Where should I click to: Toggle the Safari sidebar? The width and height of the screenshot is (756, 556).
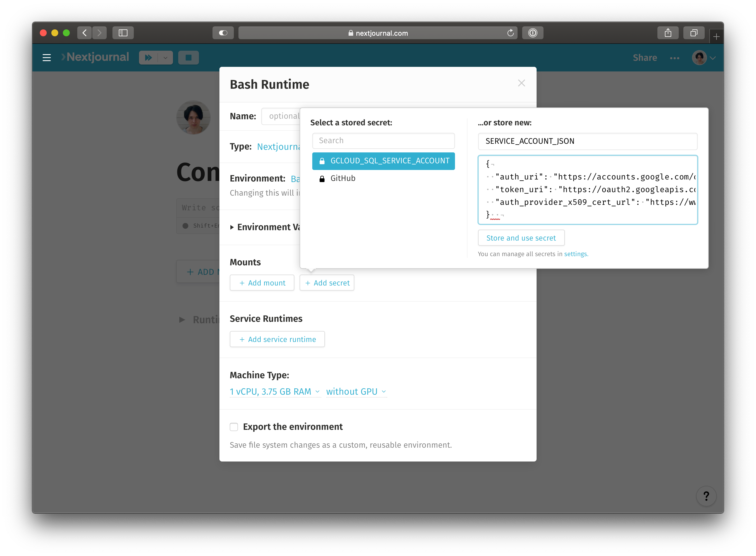pyautogui.click(x=123, y=33)
